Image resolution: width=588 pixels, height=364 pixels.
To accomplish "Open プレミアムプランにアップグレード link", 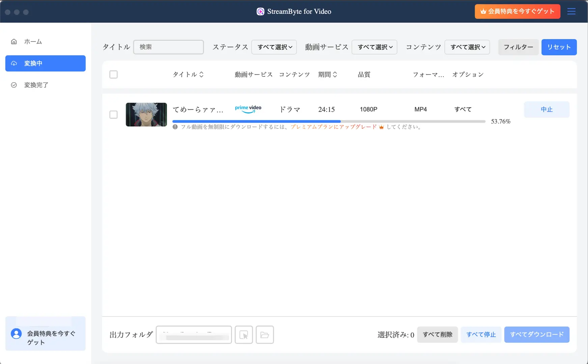I will (333, 127).
